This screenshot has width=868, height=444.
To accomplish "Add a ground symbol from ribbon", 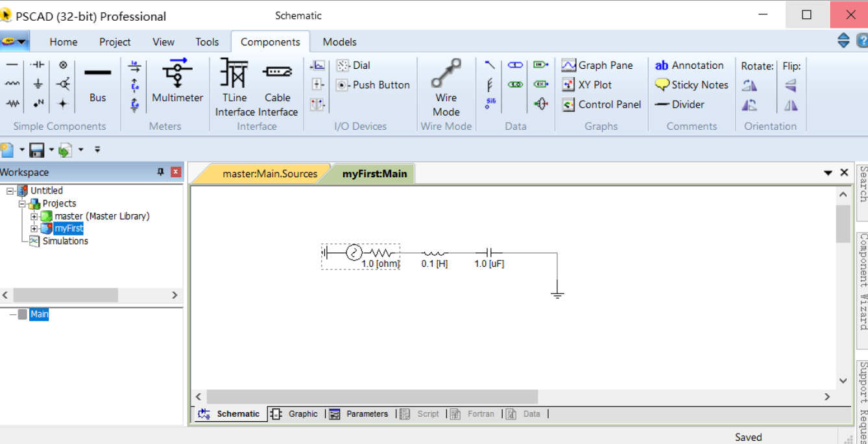I will pyautogui.click(x=38, y=84).
